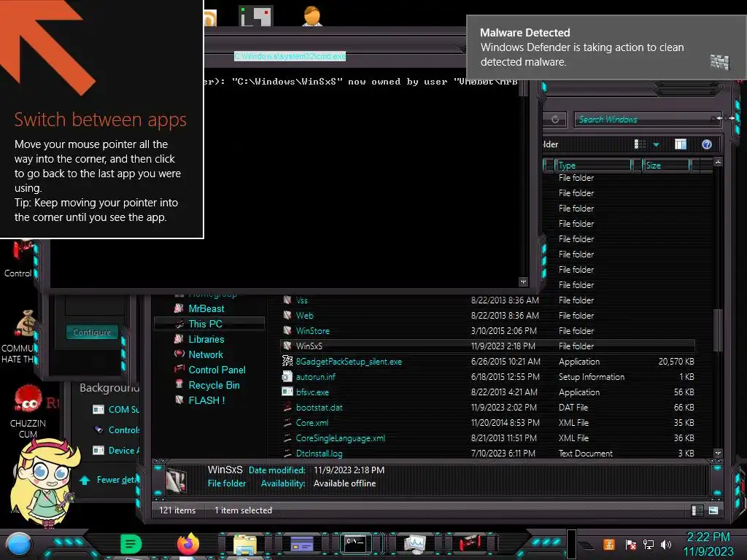Click the Availability label in details pane

click(x=282, y=483)
